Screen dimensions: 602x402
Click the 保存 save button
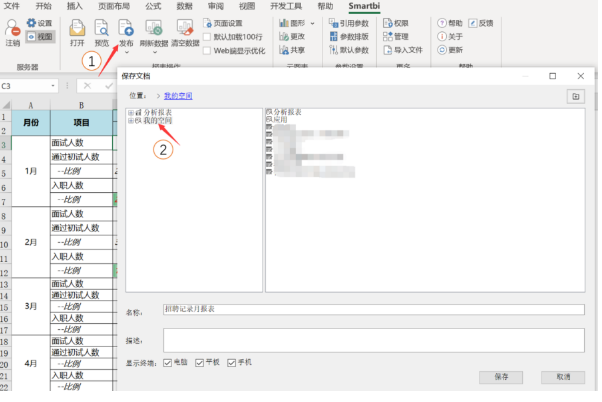[x=501, y=377]
